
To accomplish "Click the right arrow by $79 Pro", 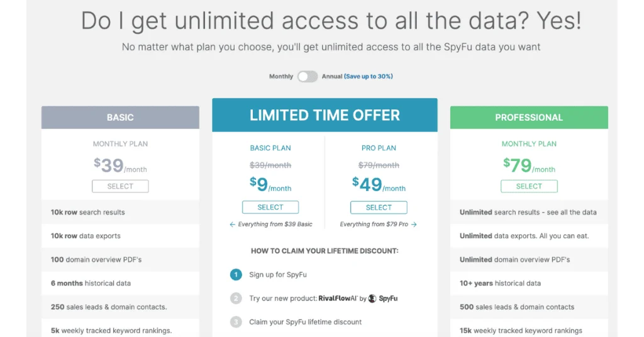I will click(414, 224).
